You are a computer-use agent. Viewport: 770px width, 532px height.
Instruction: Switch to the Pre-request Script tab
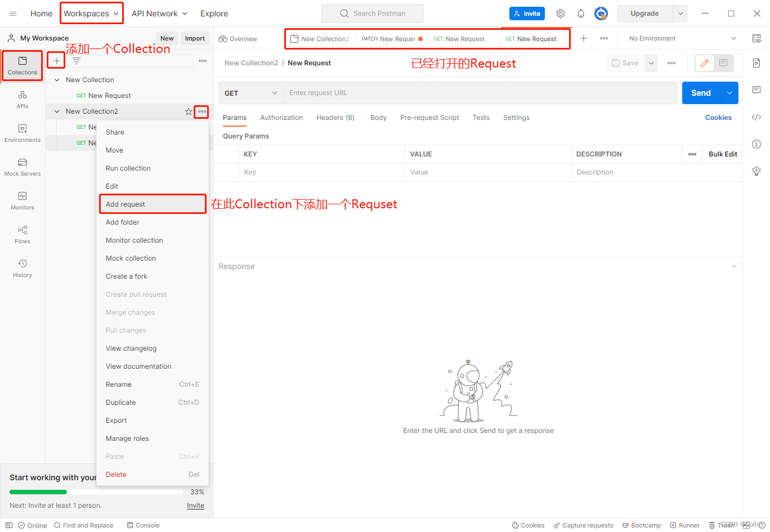point(429,118)
